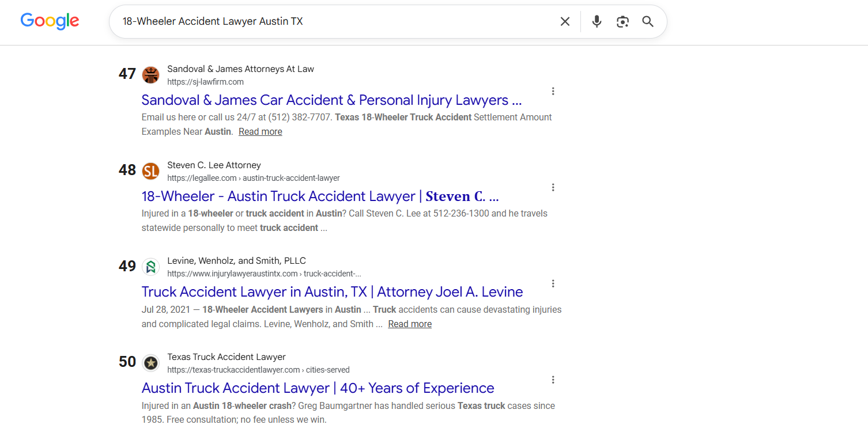The width and height of the screenshot is (868, 436).
Task: Open search by image camera icon
Action: pos(622,21)
